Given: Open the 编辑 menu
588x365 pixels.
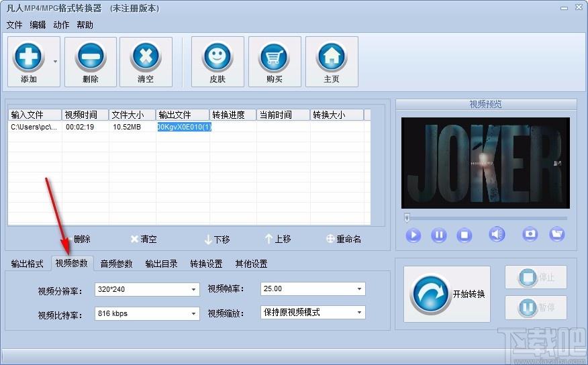Looking at the screenshot, I should (38, 25).
